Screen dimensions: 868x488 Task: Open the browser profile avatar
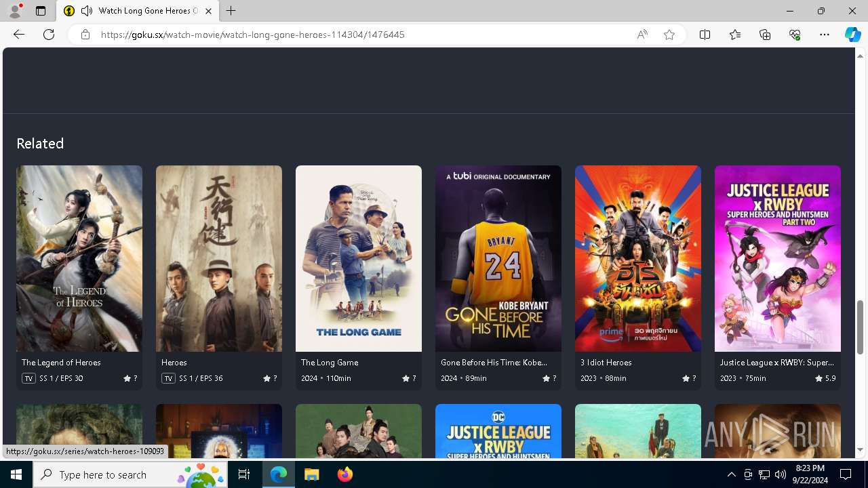15,11
